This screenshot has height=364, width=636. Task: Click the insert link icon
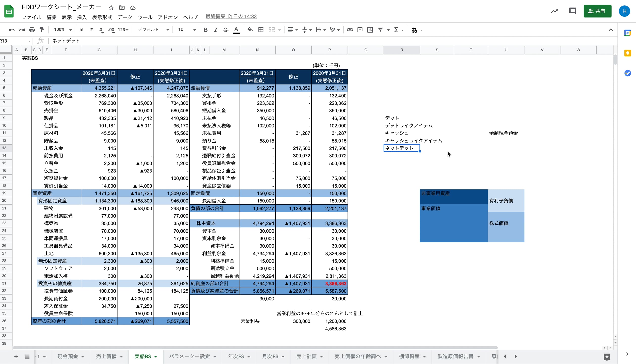[350, 30]
